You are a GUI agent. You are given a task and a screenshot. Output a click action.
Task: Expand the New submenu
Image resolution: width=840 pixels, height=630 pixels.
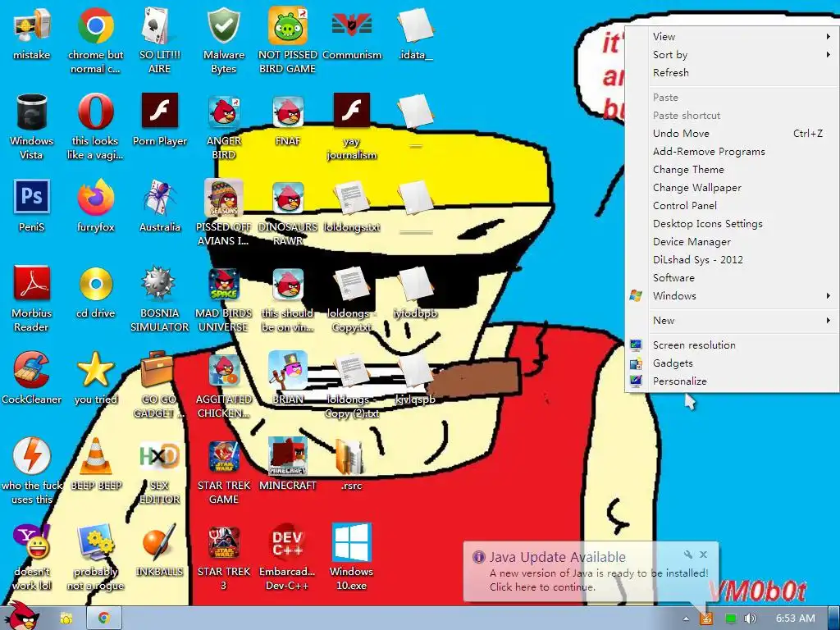click(x=732, y=321)
